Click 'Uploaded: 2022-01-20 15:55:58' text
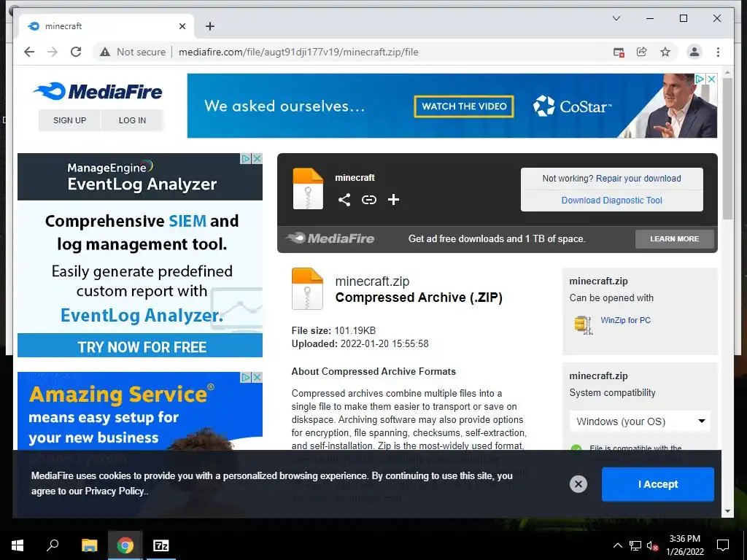747x560 pixels. (360, 344)
